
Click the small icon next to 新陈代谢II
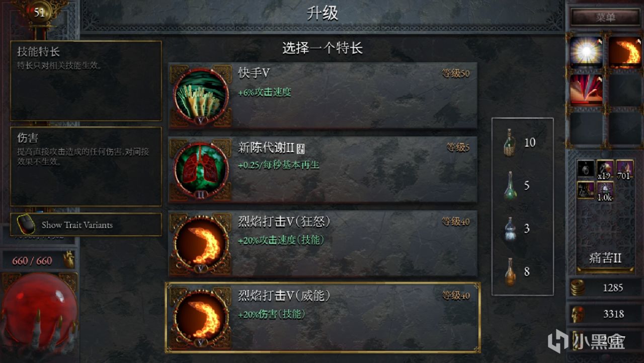[x=301, y=148]
